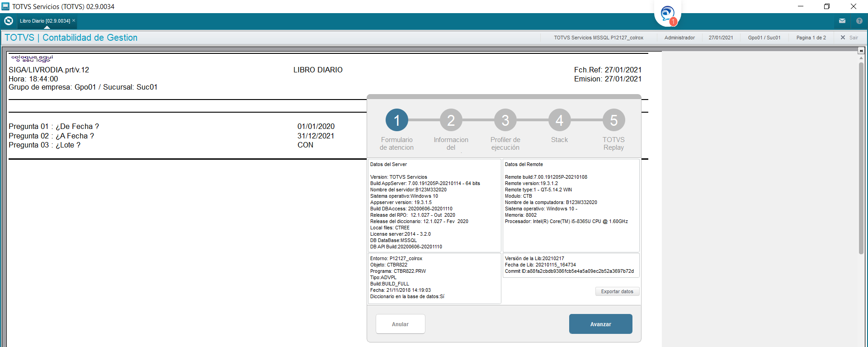Click the 31/12/2021 A Fecha value

(316, 136)
